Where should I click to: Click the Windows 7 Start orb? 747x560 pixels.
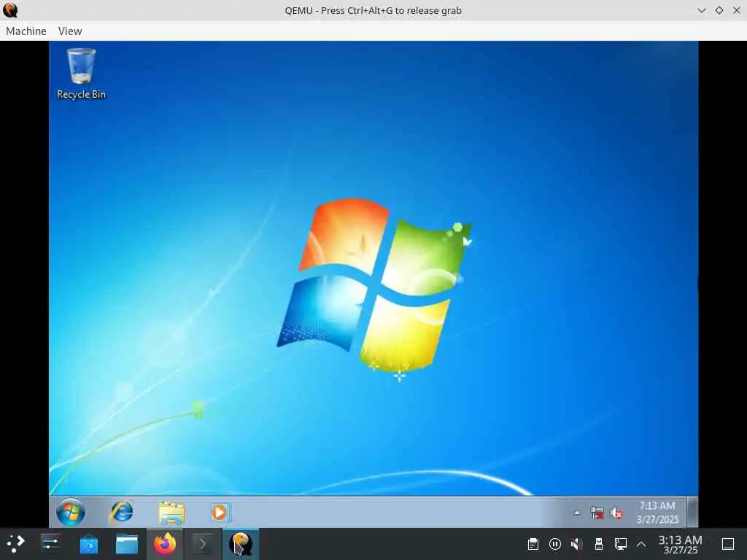point(71,513)
